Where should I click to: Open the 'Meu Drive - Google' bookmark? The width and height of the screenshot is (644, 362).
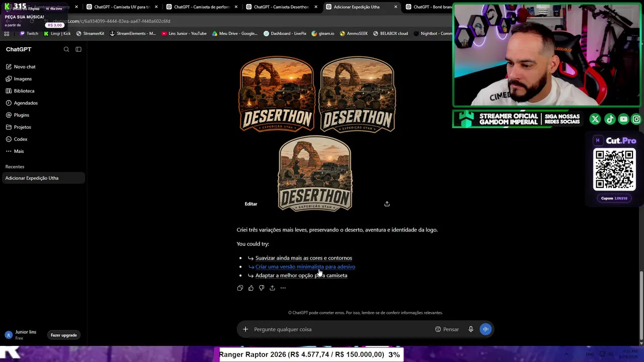pyautogui.click(x=235, y=34)
